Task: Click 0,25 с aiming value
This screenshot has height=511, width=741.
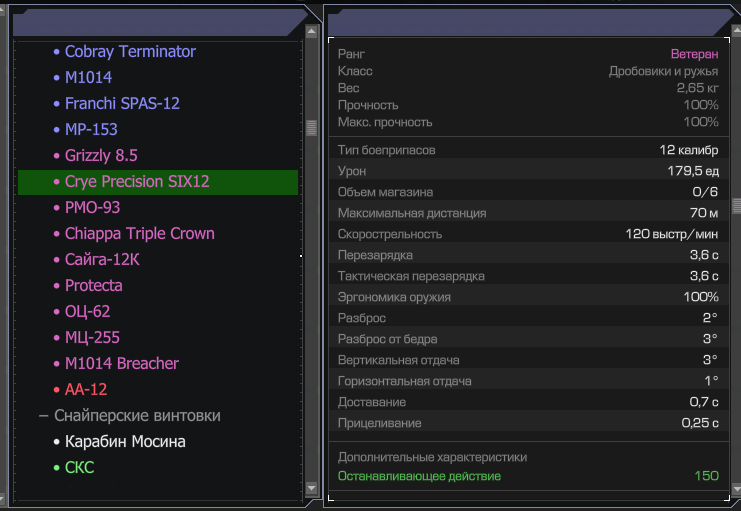Action: point(700,423)
